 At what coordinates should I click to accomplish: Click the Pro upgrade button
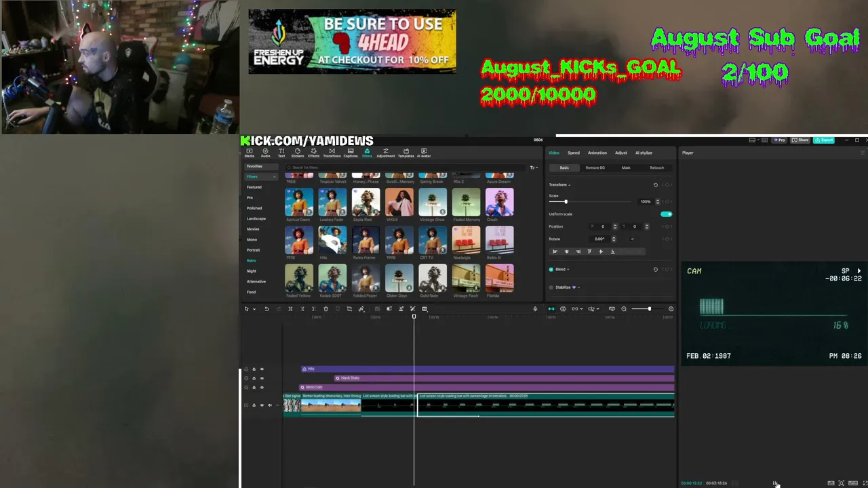click(780, 140)
